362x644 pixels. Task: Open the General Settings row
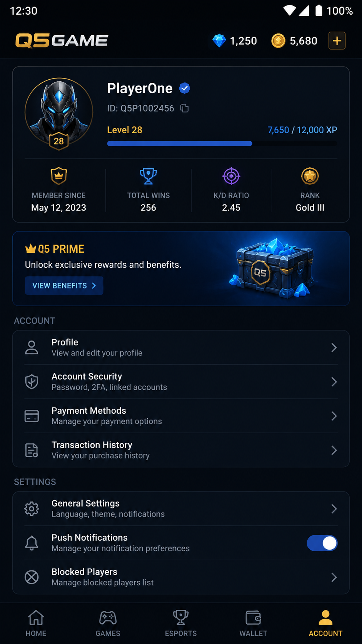click(181, 509)
